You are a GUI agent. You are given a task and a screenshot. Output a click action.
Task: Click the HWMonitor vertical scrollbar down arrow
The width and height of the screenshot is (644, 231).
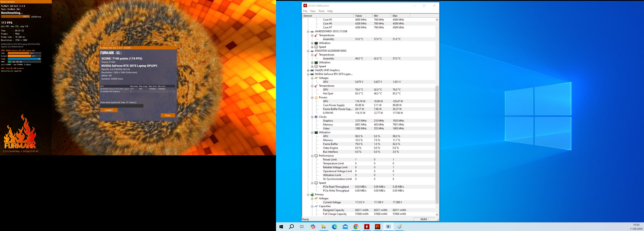437,215
